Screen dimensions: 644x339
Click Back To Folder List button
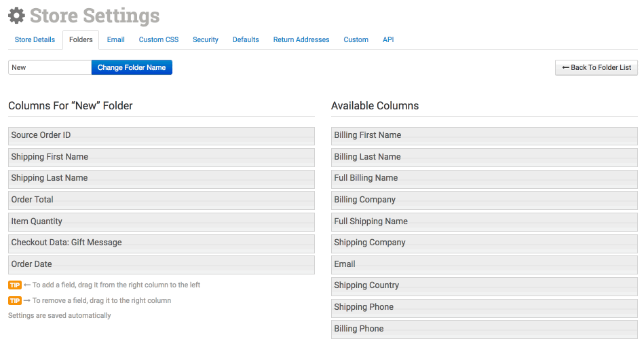click(596, 67)
